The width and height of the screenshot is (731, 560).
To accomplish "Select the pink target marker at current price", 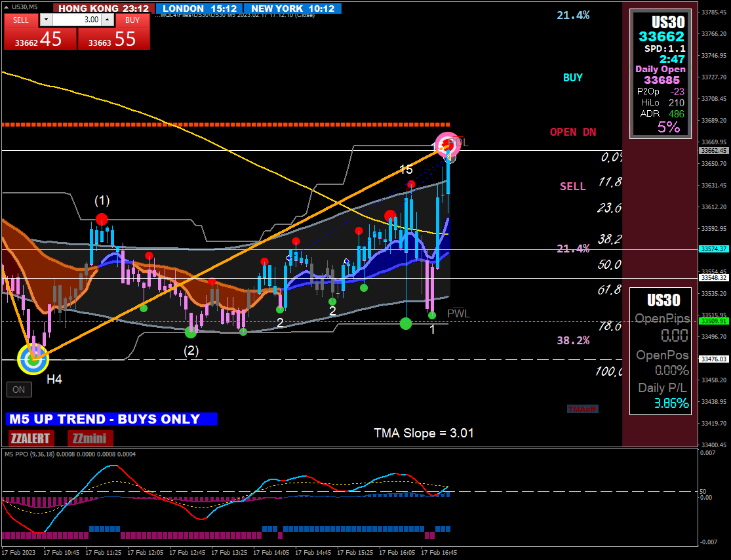I will (448, 144).
